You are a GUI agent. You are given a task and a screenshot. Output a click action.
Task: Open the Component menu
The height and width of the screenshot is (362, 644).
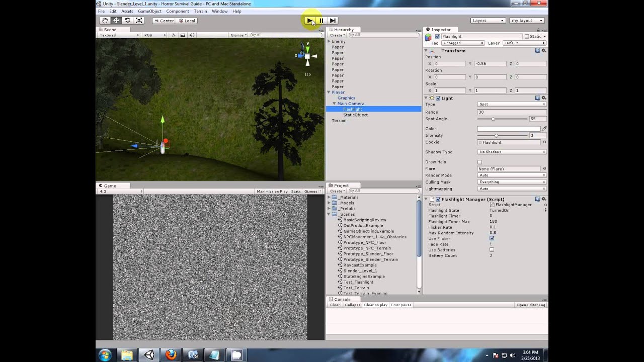click(x=178, y=11)
